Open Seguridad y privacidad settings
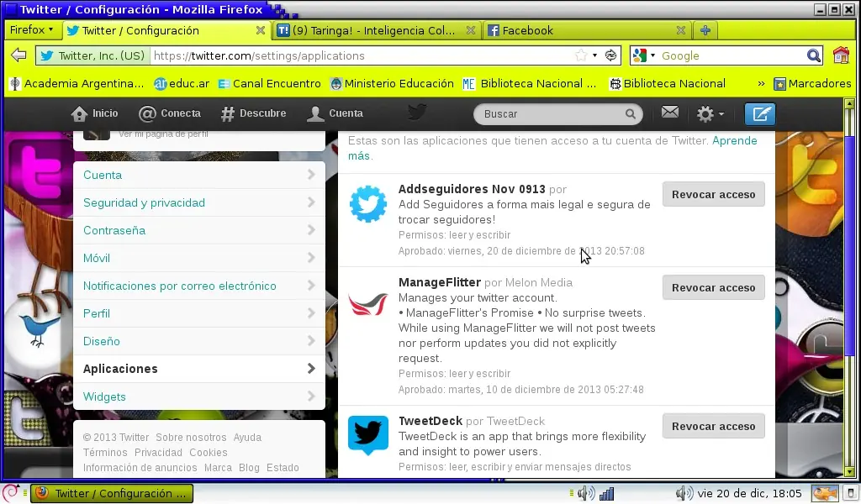The image size is (861, 504). (x=199, y=203)
